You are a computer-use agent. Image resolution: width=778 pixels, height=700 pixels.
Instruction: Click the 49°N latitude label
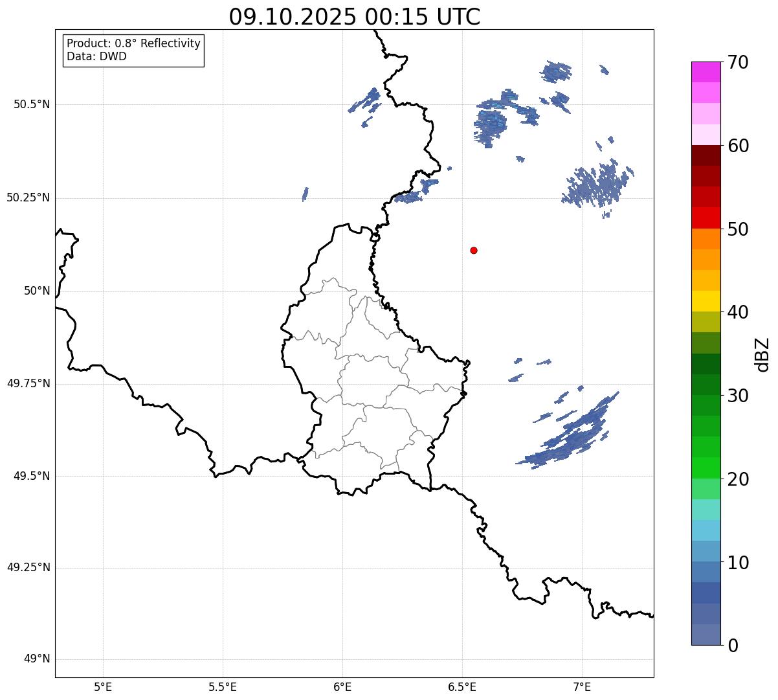coord(37,659)
